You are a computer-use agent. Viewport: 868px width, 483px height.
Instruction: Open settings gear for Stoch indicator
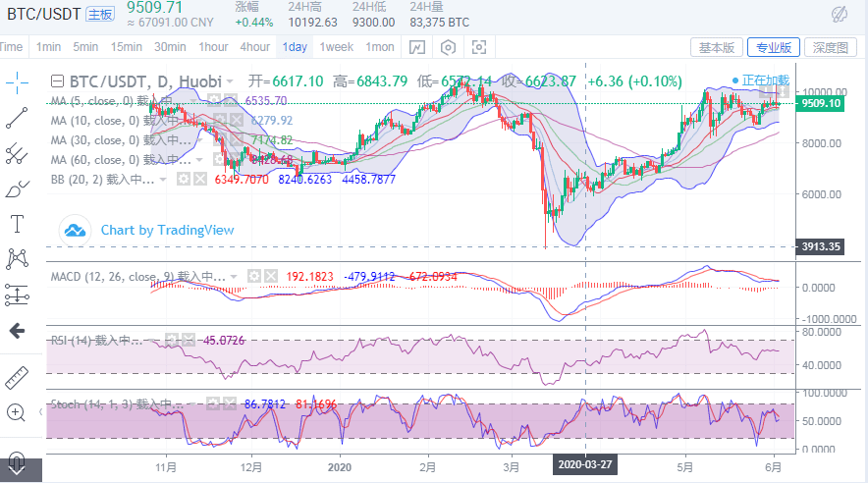[213, 403]
